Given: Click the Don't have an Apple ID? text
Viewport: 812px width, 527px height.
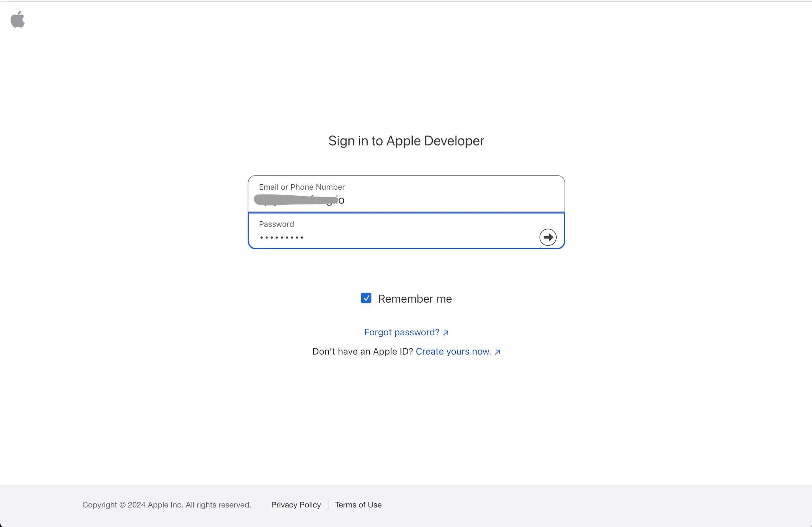Looking at the screenshot, I should pyautogui.click(x=363, y=351).
